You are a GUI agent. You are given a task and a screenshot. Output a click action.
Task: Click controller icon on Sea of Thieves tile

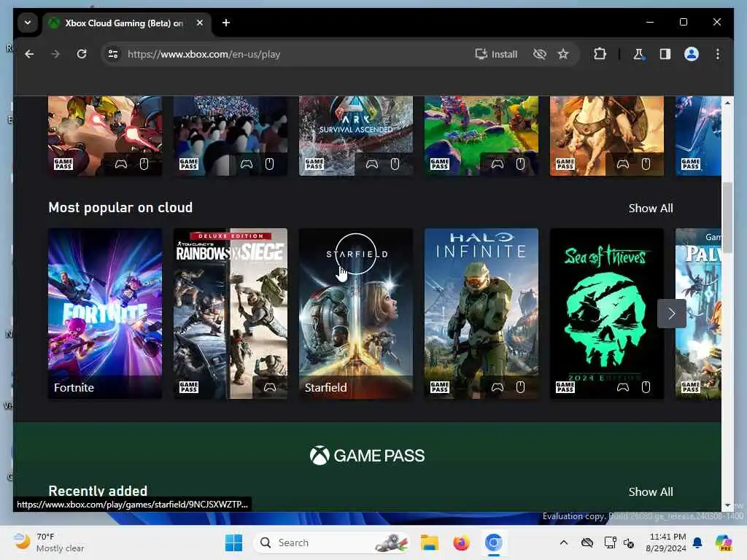(x=623, y=387)
